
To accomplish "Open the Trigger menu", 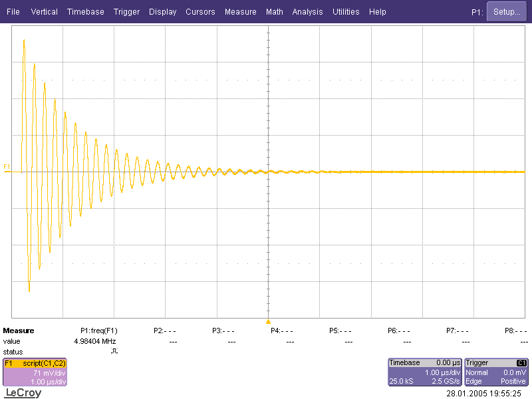I will [x=126, y=12].
